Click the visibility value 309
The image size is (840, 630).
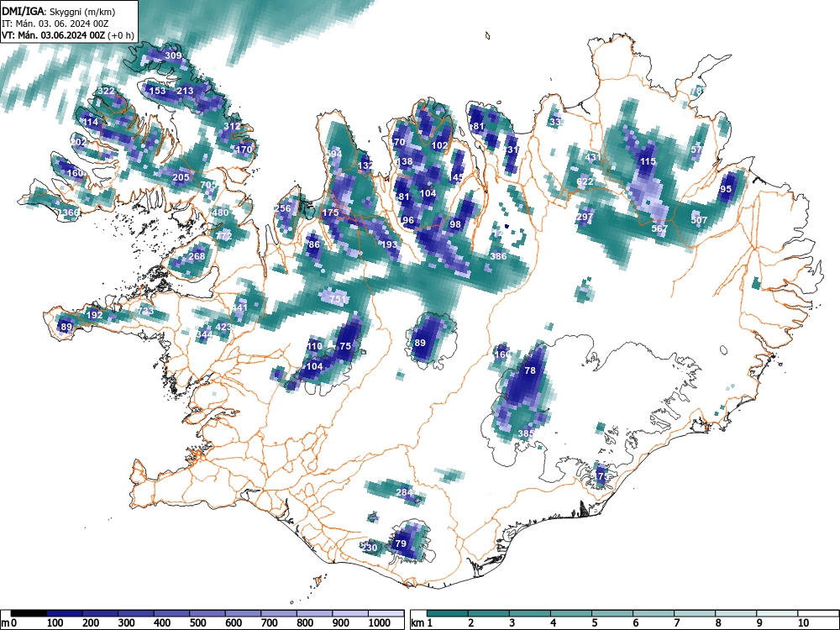[x=173, y=55]
